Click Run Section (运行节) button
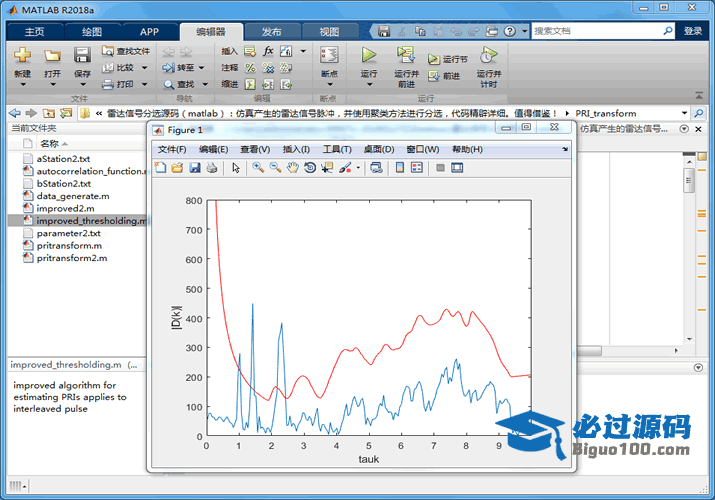 (448, 59)
